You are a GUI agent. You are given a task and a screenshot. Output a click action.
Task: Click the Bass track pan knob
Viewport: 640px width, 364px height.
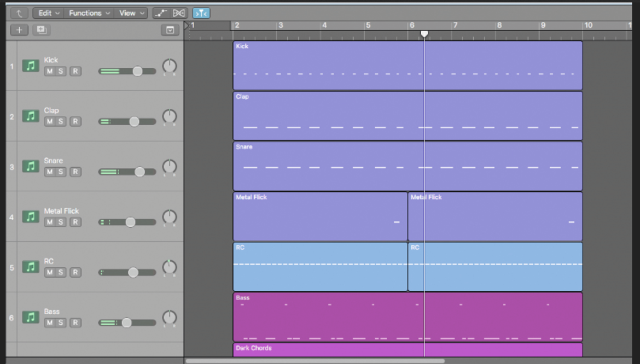[x=170, y=317]
